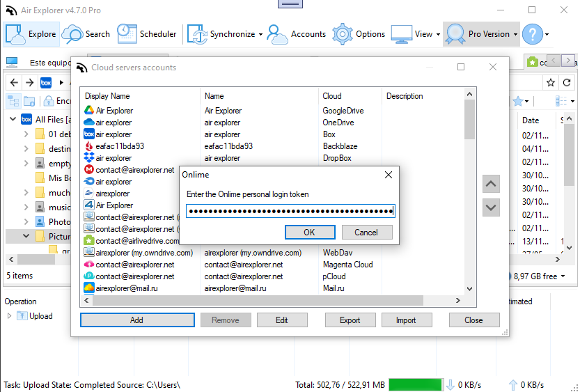Click the Box icon in the address bar
The image size is (580, 392).
46,82
